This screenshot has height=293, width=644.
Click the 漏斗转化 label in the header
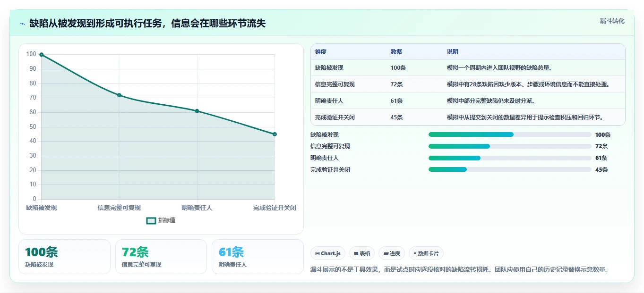tap(612, 21)
